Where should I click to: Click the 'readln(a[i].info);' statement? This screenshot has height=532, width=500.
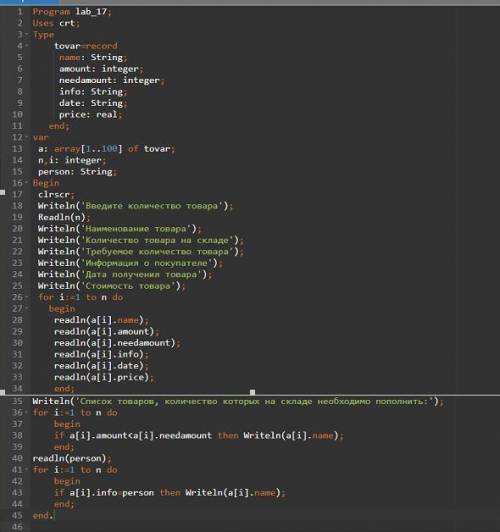101,355
